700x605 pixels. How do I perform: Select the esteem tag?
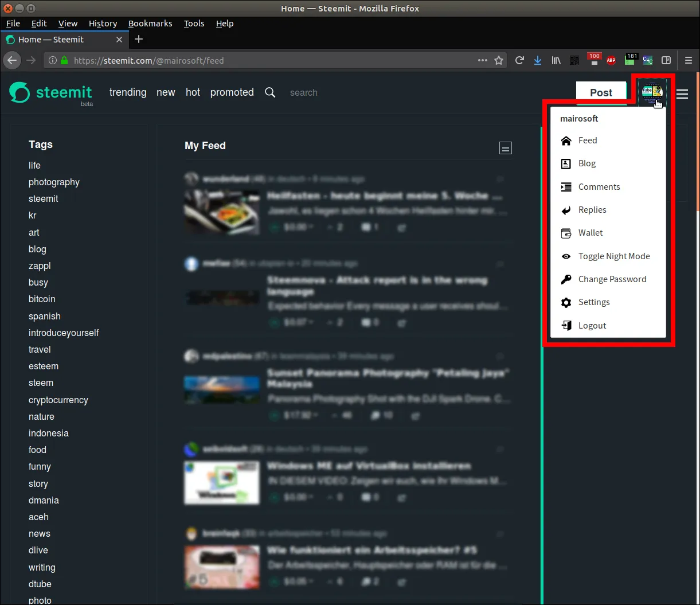tap(44, 366)
